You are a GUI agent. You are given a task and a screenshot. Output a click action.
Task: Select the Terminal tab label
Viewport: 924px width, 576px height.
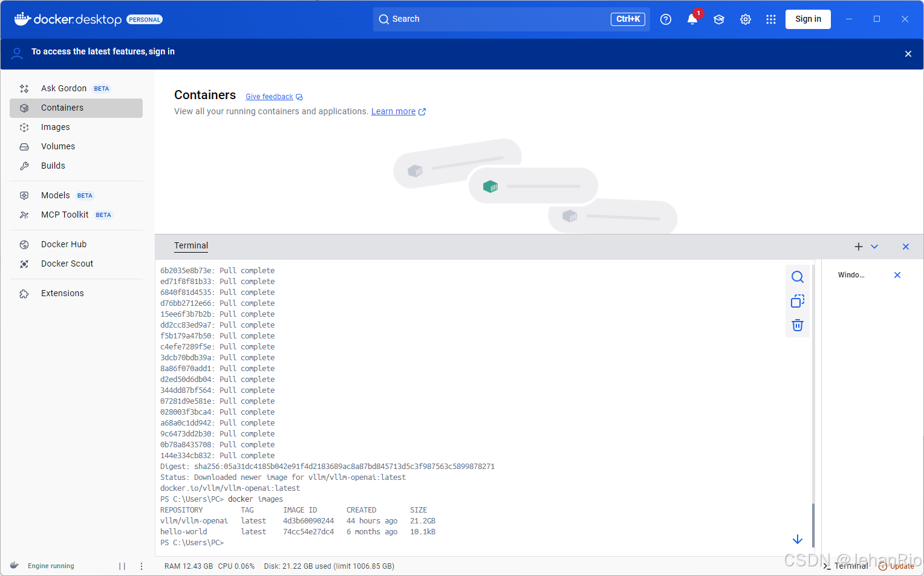(191, 245)
